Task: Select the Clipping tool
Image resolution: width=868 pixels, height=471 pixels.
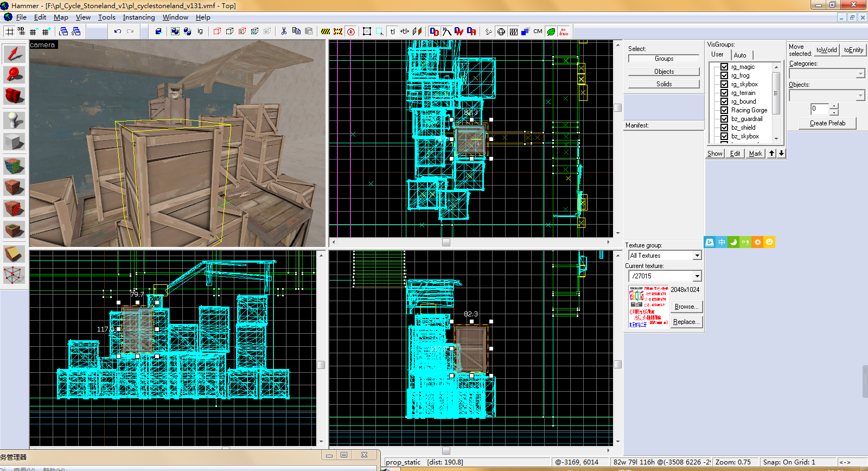Action: coord(14,253)
